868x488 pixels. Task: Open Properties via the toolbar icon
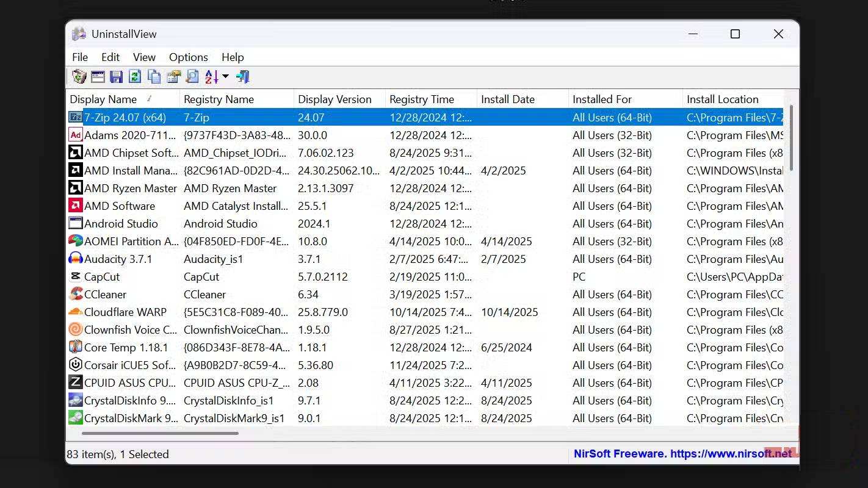point(174,77)
